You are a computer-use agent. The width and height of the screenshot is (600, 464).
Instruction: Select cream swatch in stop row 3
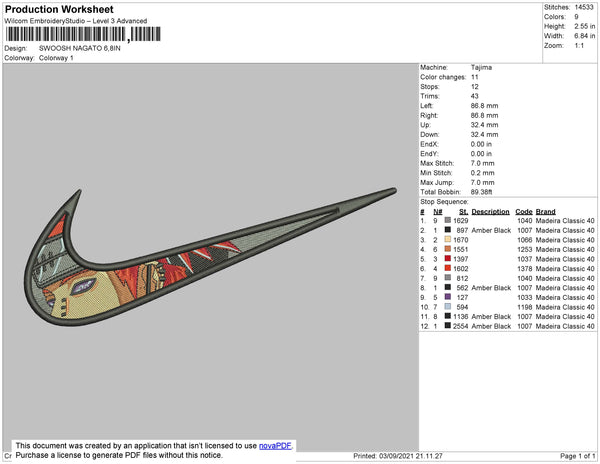pos(448,239)
